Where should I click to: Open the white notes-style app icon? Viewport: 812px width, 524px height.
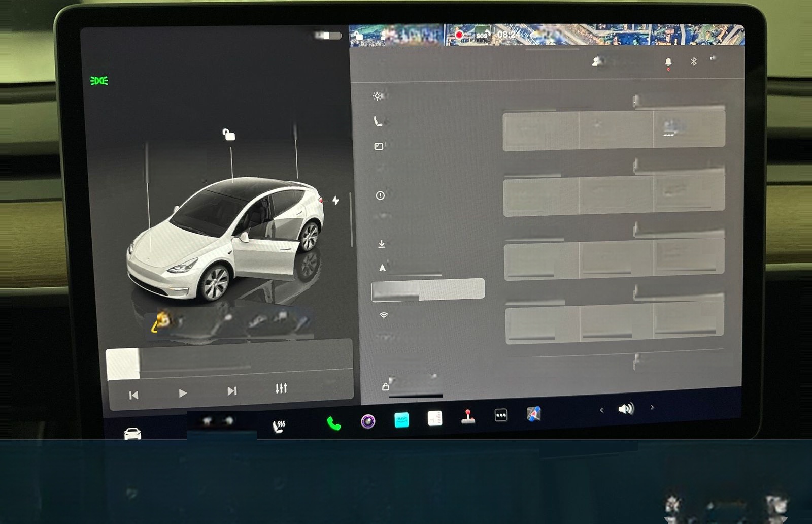click(x=435, y=418)
